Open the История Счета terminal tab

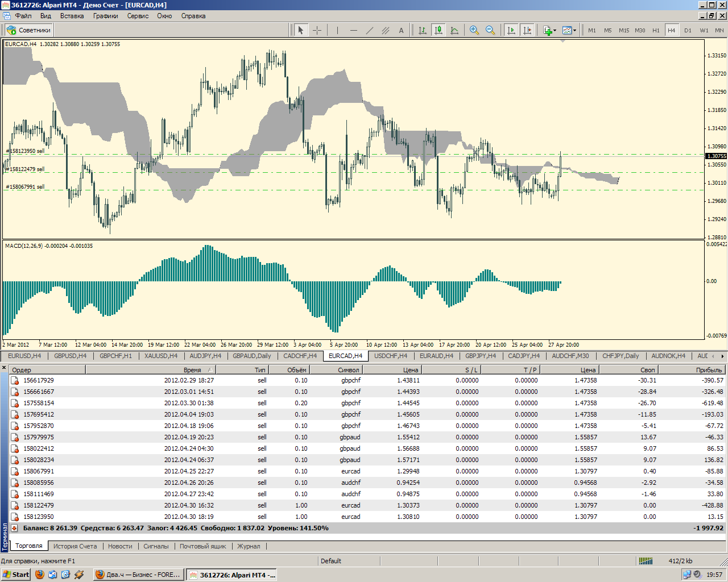pyautogui.click(x=75, y=546)
